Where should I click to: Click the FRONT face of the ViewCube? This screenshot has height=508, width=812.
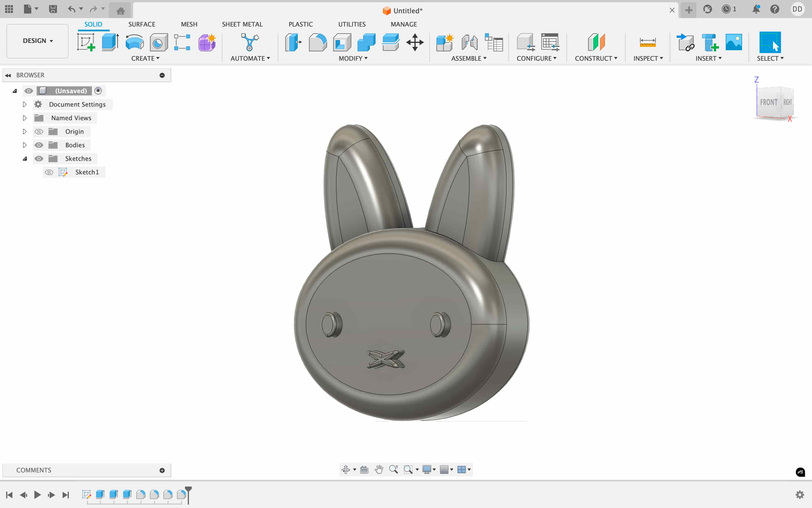click(768, 102)
